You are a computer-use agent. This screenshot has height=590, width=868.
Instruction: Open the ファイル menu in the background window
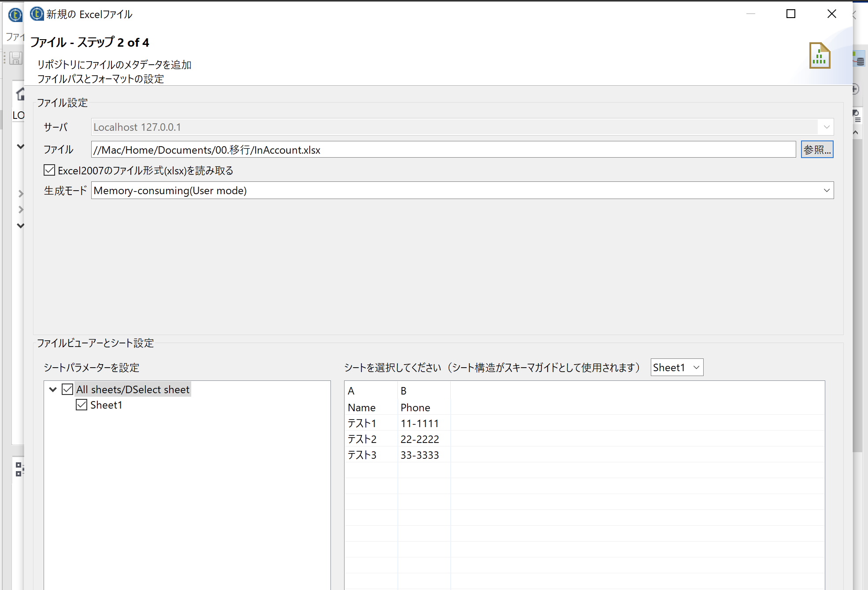[x=15, y=37]
